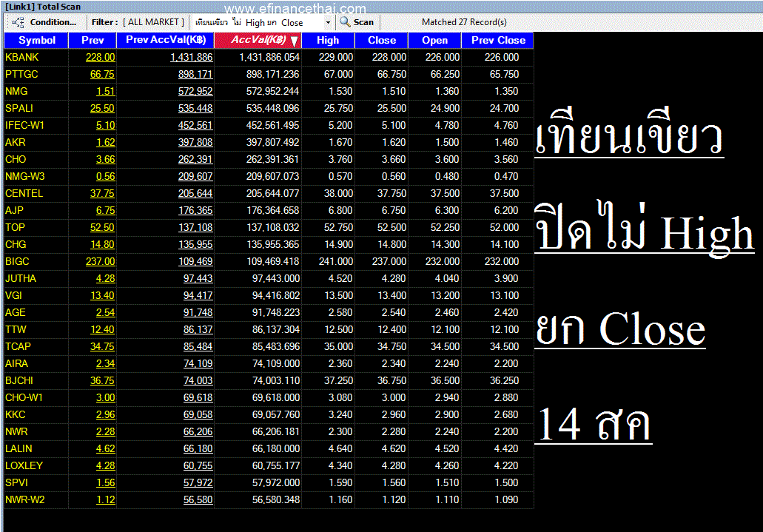This screenshot has width=763, height=532.
Task: Sort by the Open column header
Action: pyautogui.click(x=434, y=41)
